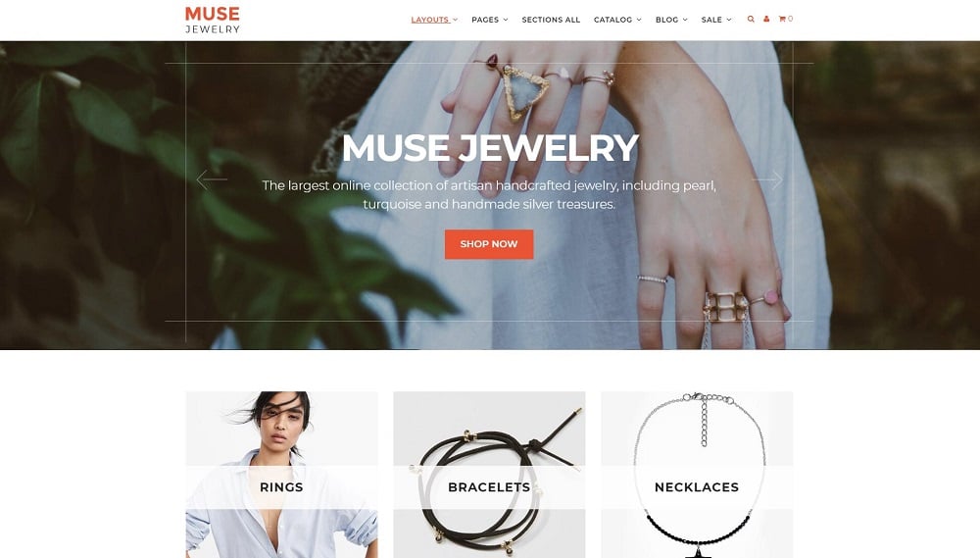Click the Muse Jewelry hero heading
980x558 pixels.
[x=490, y=148]
